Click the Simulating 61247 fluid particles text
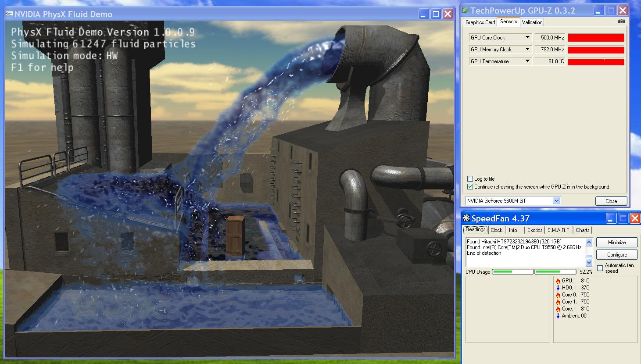641x364 pixels. click(x=103, y=44)
